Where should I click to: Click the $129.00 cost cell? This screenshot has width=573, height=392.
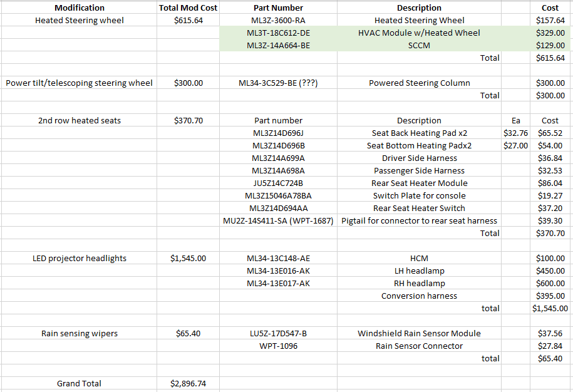[550, 45]
